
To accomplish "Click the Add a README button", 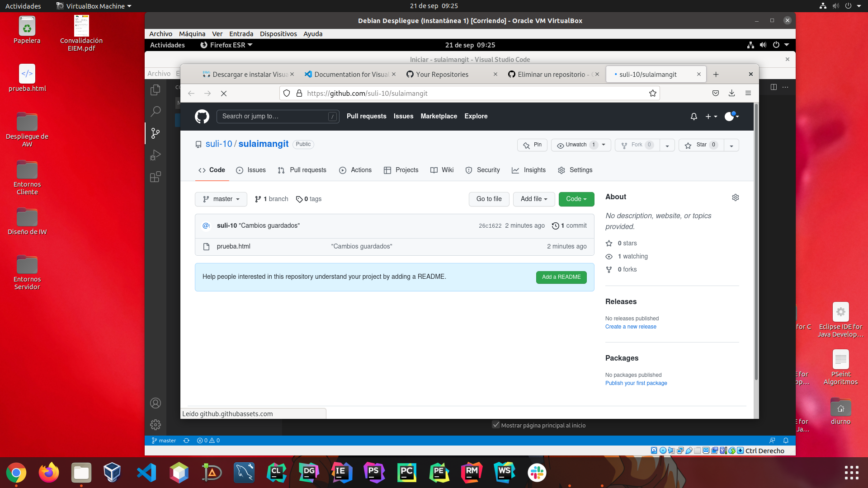I will pyautogui.click(x=561, y=277).
